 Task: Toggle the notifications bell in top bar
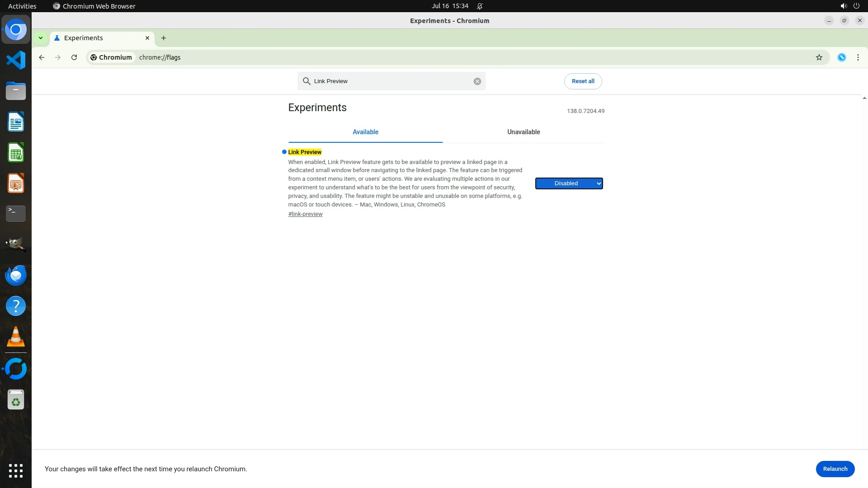(480, 6)
